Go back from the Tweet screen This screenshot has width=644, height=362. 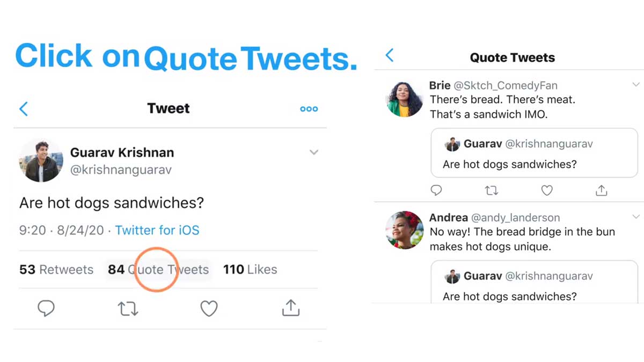click(x=24, y=108)
